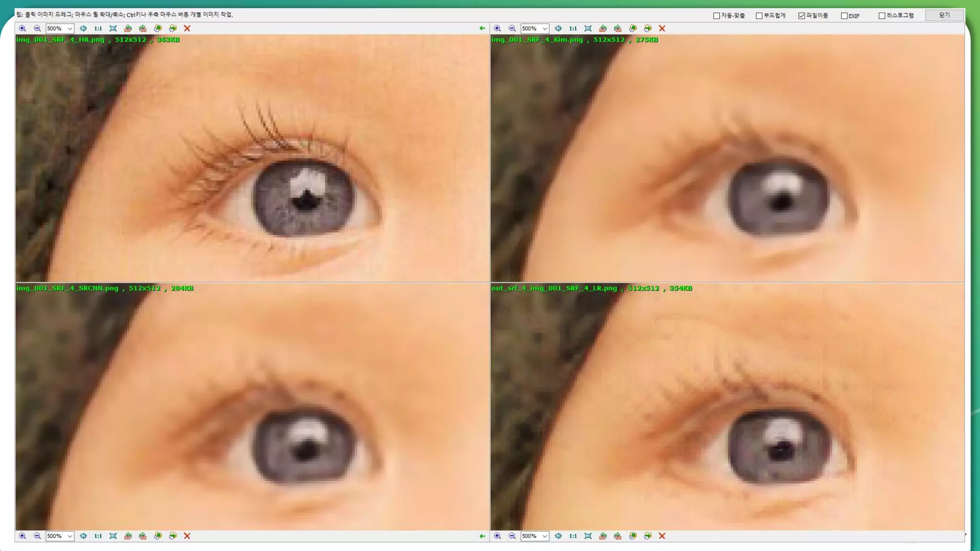The height and width of the screenshot is (551, 980).
Task: Zoom in on the bottom-left SRCNN image
Action: 22,536
